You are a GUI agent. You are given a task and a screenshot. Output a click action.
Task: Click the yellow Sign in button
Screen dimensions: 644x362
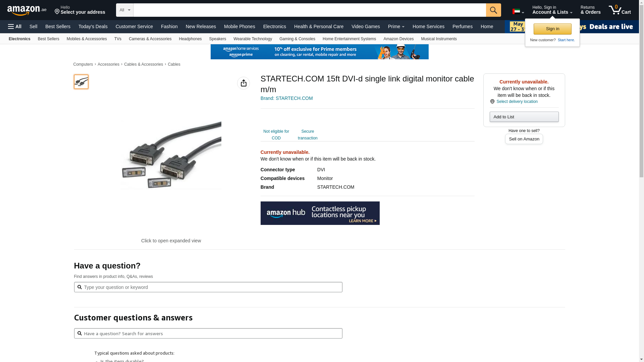[552, 29]
